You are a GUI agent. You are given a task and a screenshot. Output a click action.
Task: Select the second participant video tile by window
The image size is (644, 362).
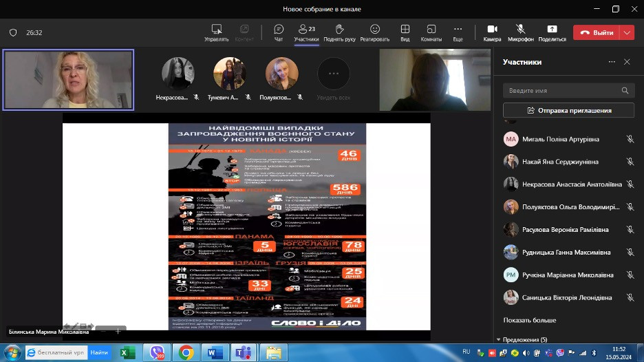point(435,80)
